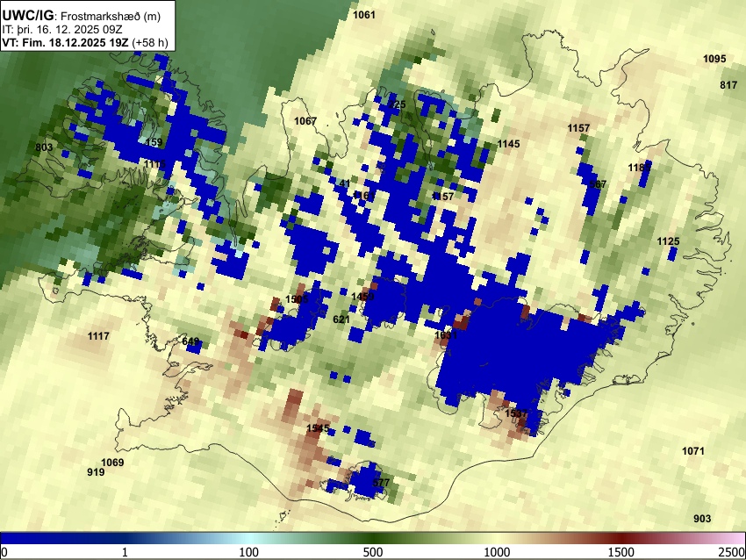Click the 225 value label
The width and height of the screenshot is (746, 560).
tap(398, 104)
